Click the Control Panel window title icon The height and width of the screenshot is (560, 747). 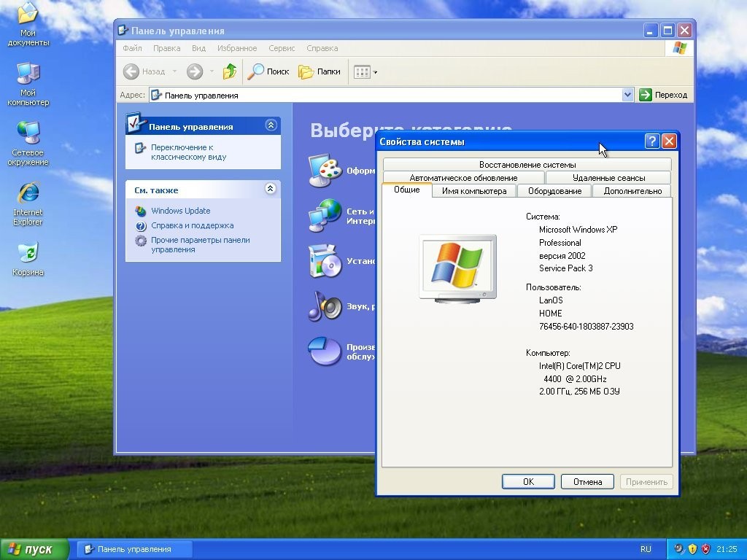coord(123,30)
